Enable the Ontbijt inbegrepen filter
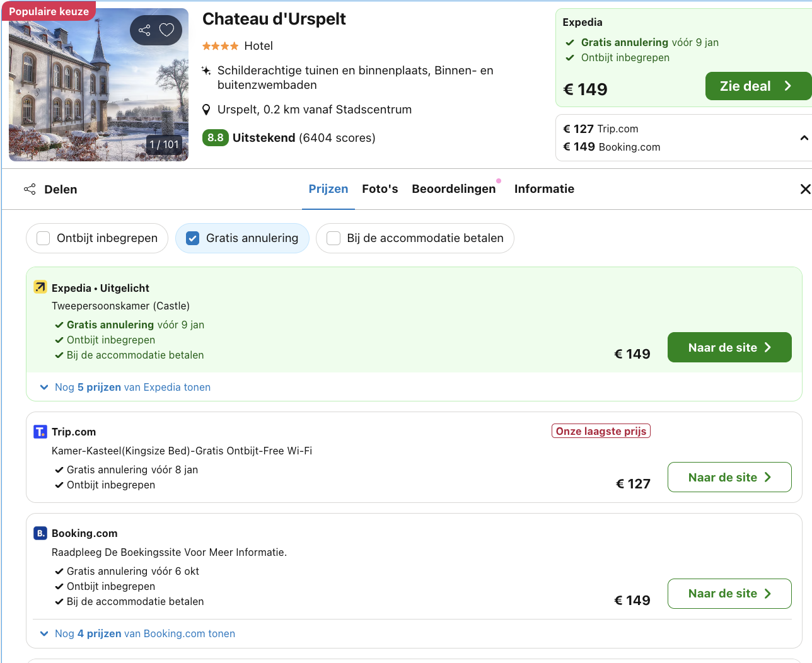The image size is (812, 663). pos(43,238)
